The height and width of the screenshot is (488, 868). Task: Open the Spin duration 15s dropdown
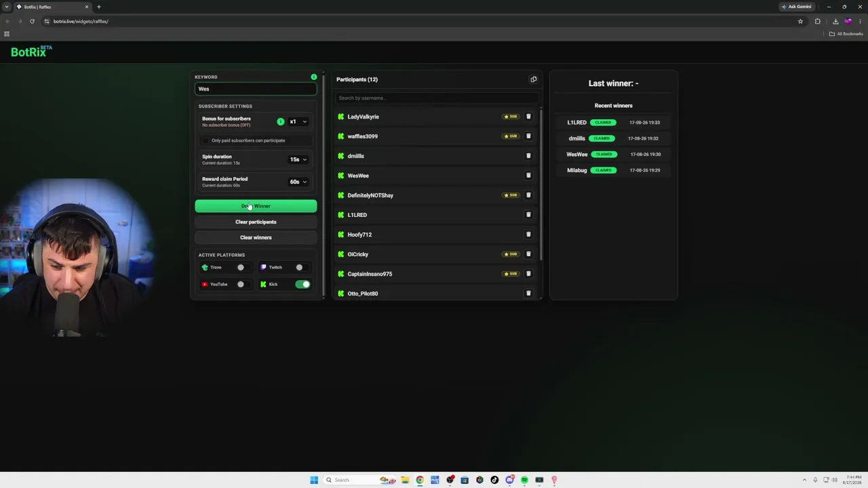(298, 159)
